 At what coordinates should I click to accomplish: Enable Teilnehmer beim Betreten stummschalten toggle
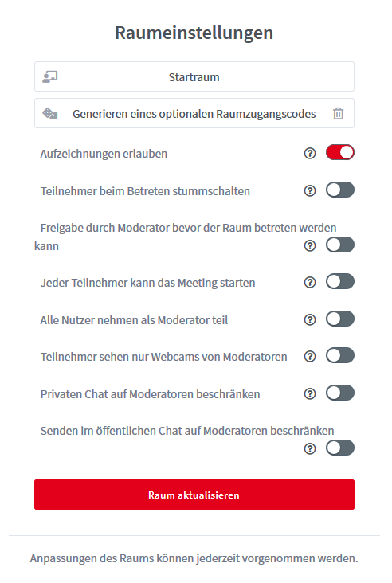tap(340, 190)
